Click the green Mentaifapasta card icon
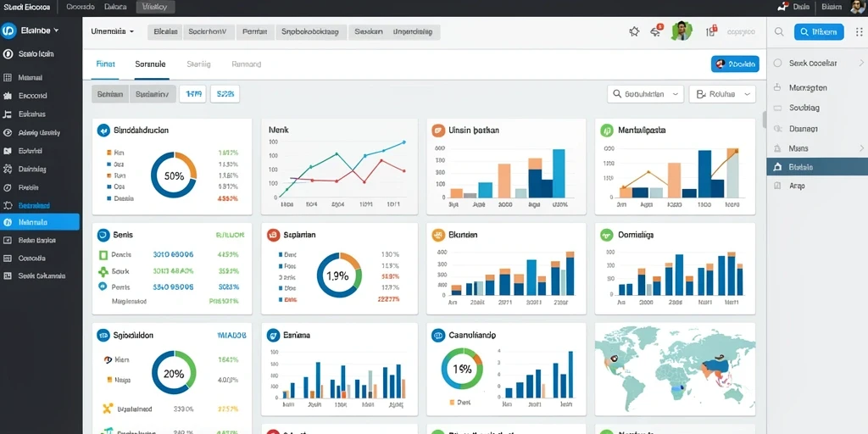 (x=607, y=131)
